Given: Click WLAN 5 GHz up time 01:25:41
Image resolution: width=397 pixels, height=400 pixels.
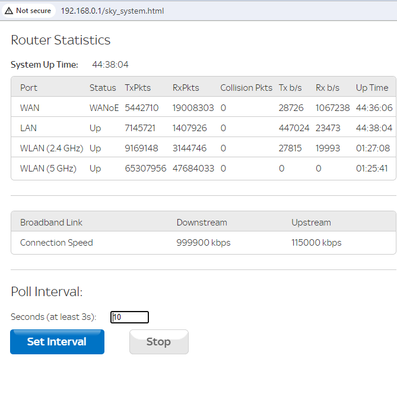Looking at the screenshot, I should (x=372, y=168).
